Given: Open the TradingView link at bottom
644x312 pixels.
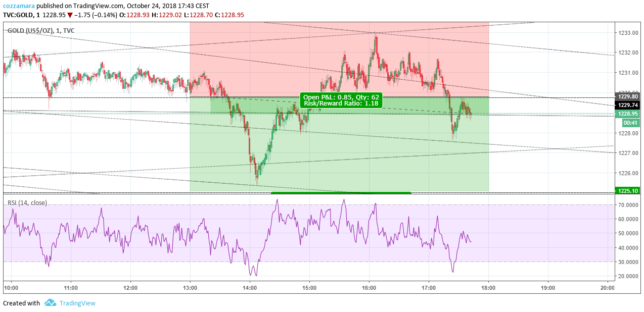Looking at the screenshot, I should point(77,303).
